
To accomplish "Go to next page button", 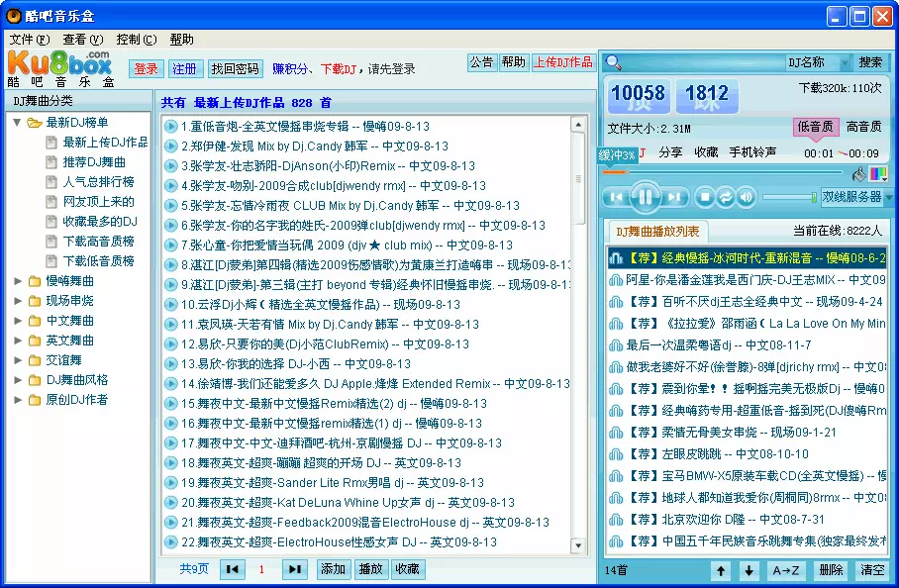I will [x=295, y=568].
